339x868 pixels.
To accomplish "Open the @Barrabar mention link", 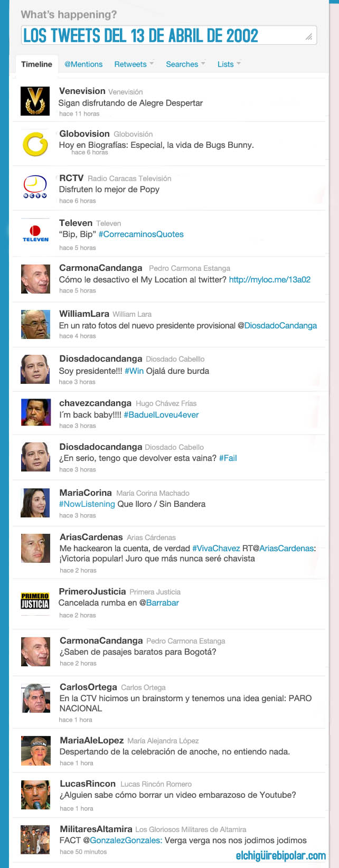I will pyautogui.click(x=159, y=602).
